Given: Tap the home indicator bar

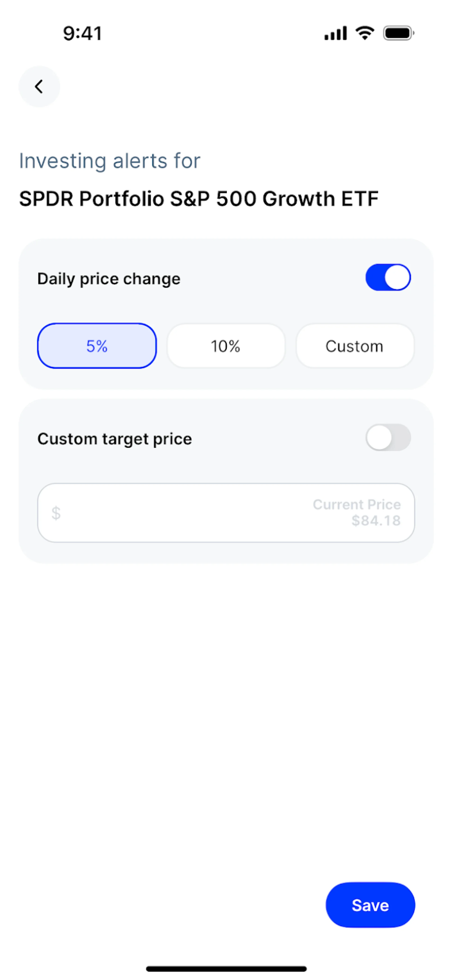Looking at the screenshot, I should pyautogui.click(x=226, y=969).
